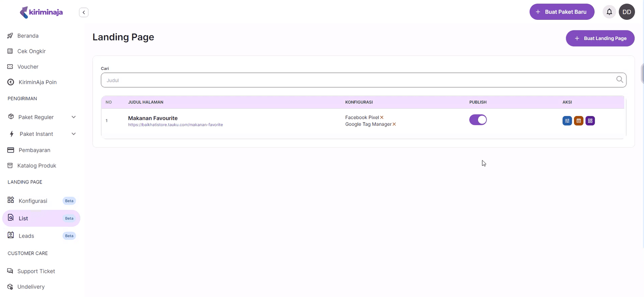Click the search magnifier icon
The height and width of the screenshot is (297, 644).
(x=619, y=80)
